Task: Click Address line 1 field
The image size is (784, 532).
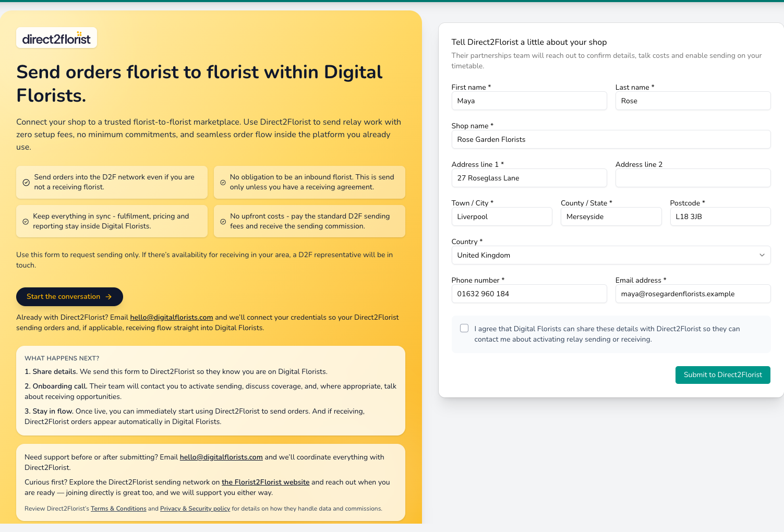Action: (529, 178)
